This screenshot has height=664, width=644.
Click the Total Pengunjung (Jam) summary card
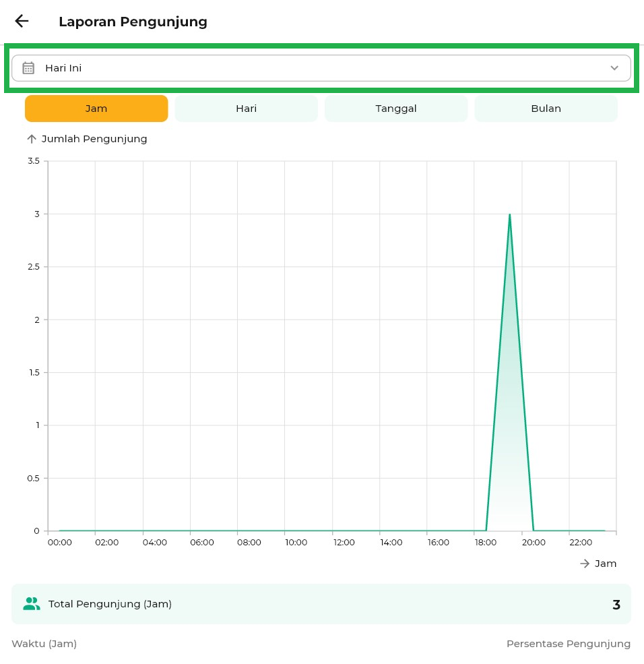tap(321, 604)
